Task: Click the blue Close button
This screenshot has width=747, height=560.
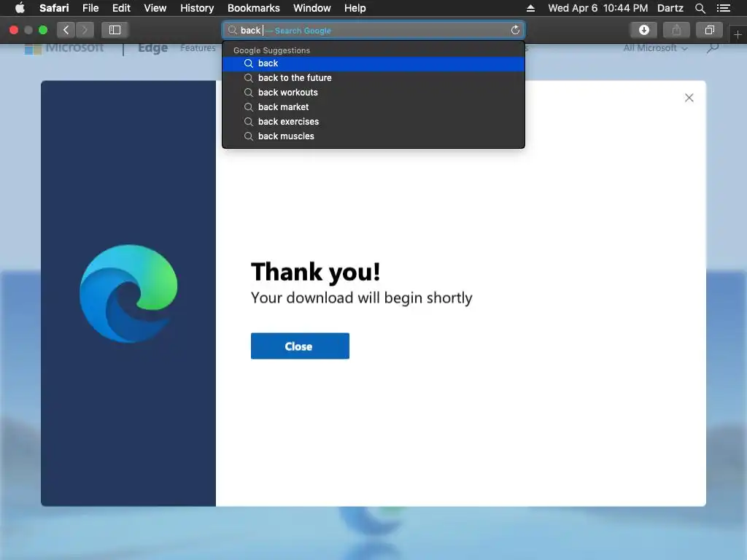Action: tap(300, 346)
